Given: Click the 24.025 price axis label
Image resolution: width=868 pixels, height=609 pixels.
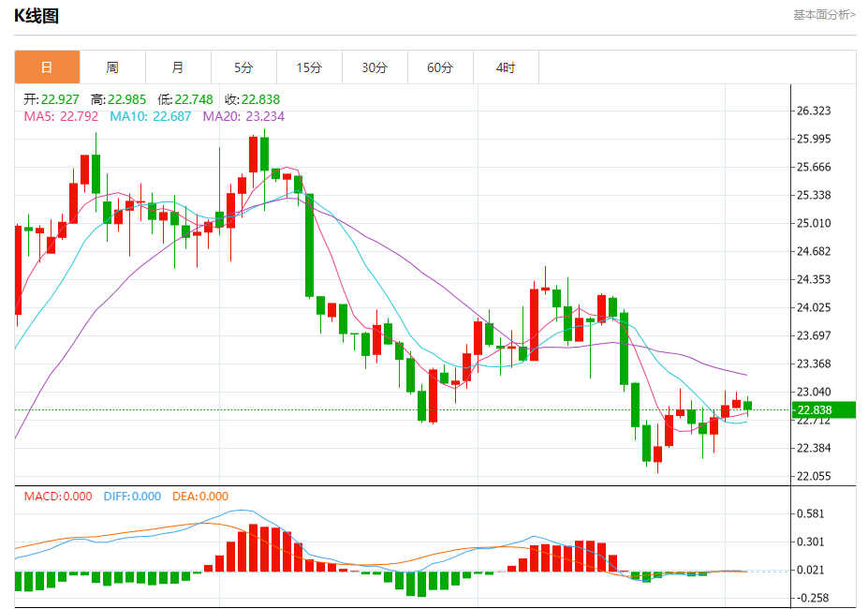Looking at the screenshot, I should pos(814,307).
